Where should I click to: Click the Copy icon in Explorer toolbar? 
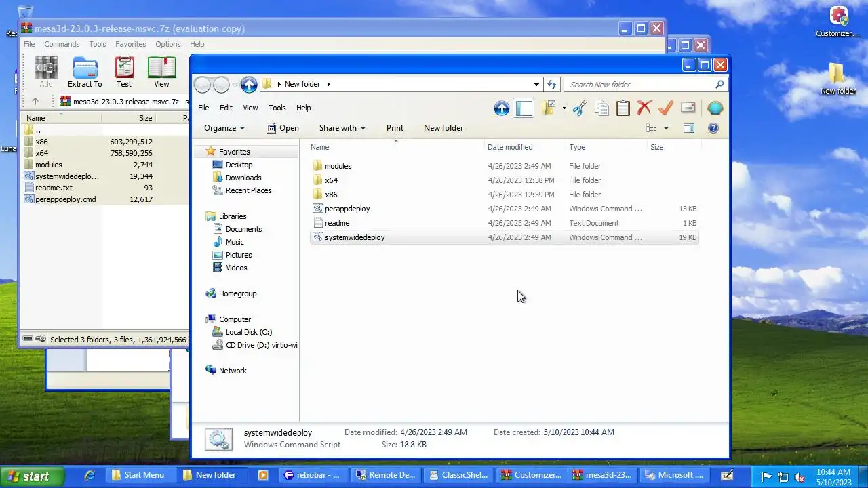tap(601, 108)
